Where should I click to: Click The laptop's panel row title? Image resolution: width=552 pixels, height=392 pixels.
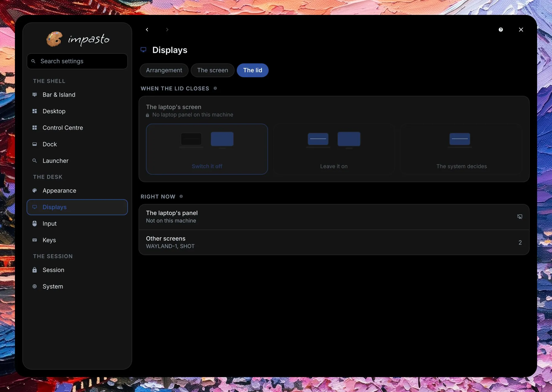click(172, 213)
